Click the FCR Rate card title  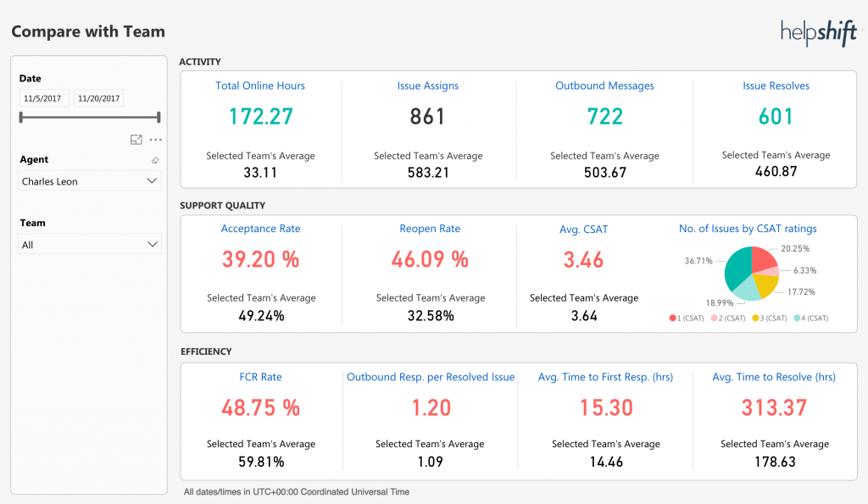260,377
